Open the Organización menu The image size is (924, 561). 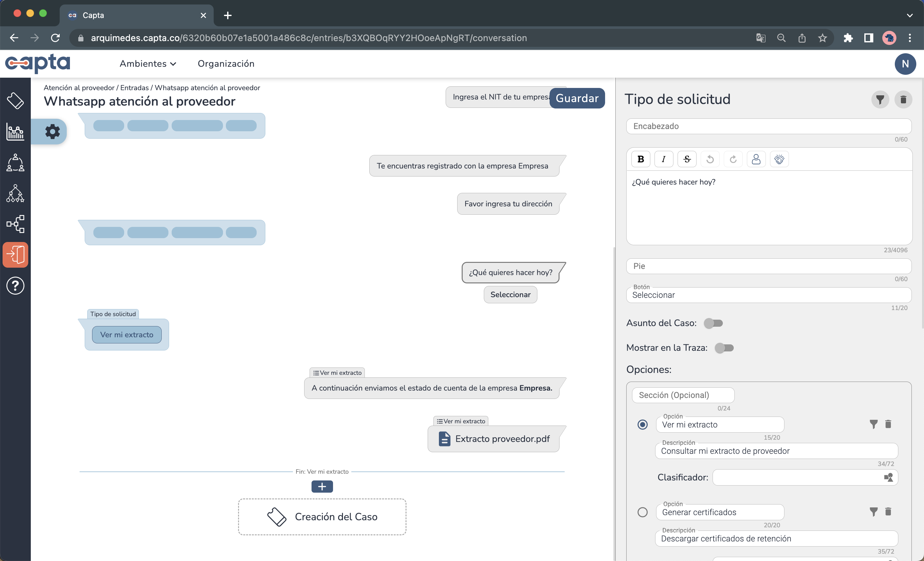pos(226,63)
